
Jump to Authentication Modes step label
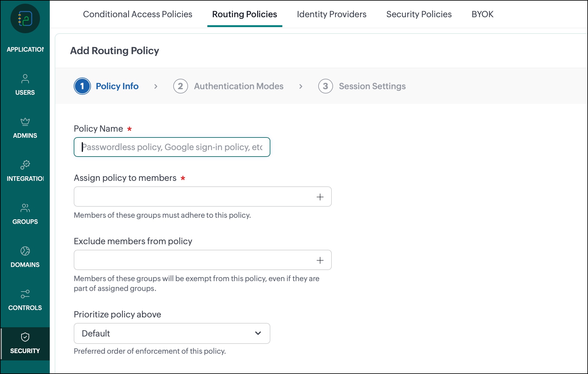[239, 86]
